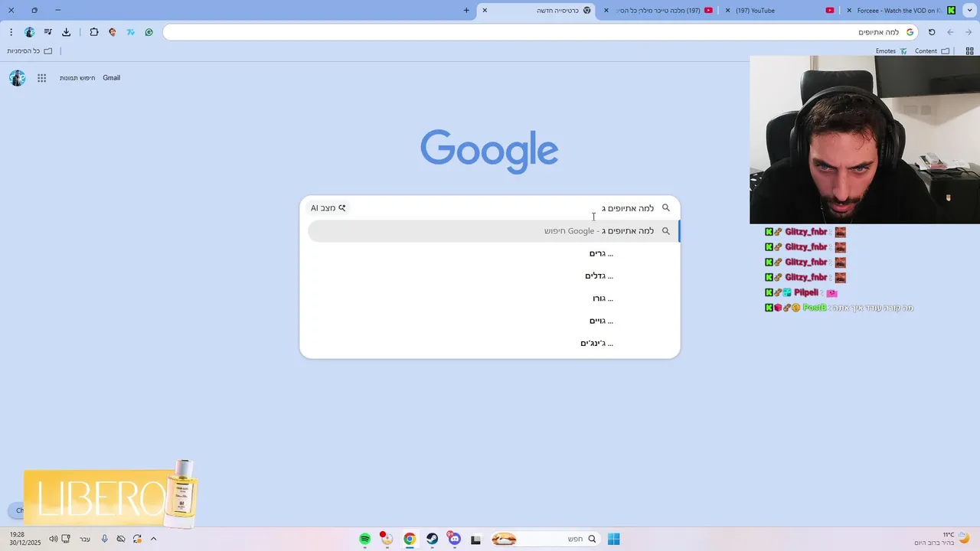
Task: Reload the page with refresh icon
Action: click(932, 32)
